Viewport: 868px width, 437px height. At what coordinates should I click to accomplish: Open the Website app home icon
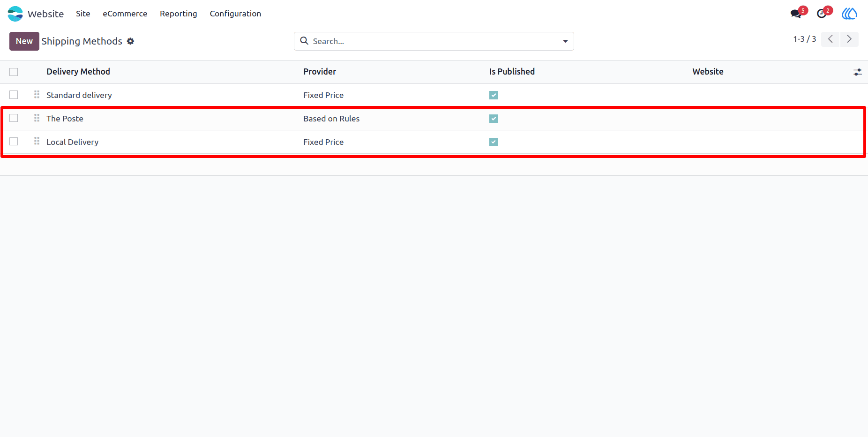pyautogui.click(x=15, y=14)
